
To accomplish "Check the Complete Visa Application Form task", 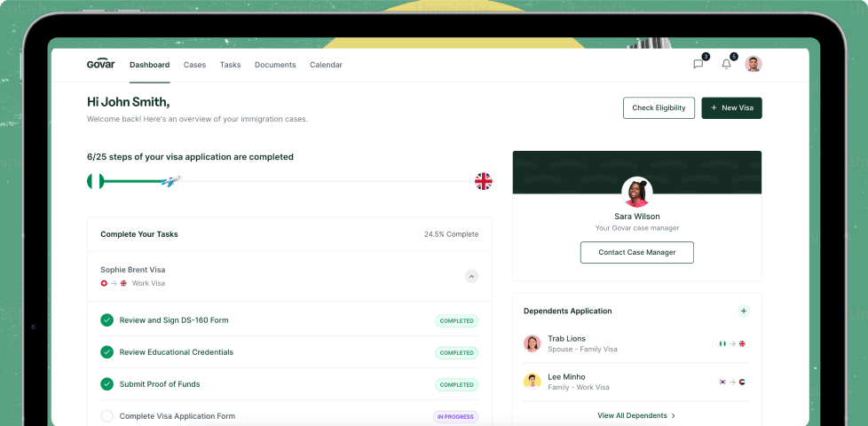I will pyautogui.click(x=107, y=416).
